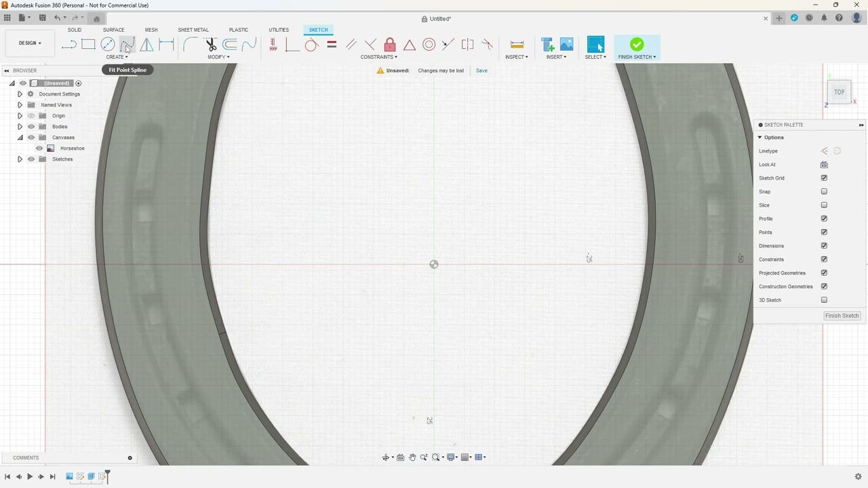The image size is (868, 488).
Task: Expand the Sketches tree node
Action: point(20,159)
